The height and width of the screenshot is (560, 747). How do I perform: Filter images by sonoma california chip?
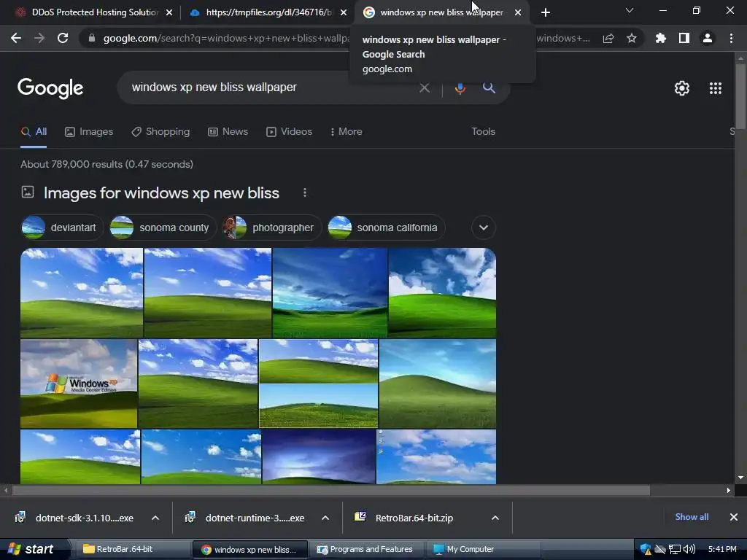(x=386, y=227)
